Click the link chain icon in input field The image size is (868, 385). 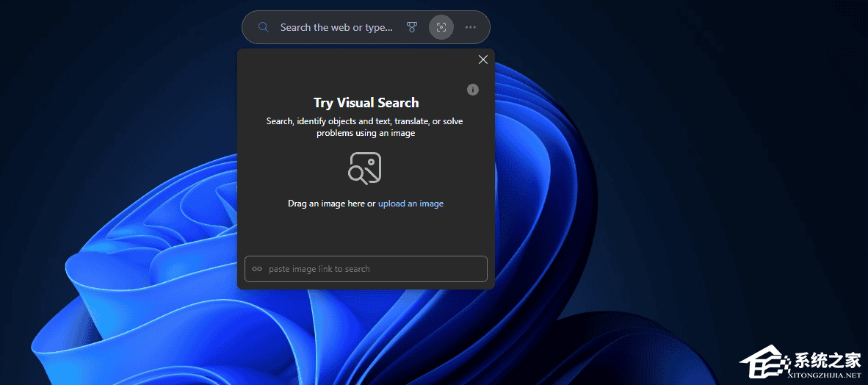click(257, 269)
